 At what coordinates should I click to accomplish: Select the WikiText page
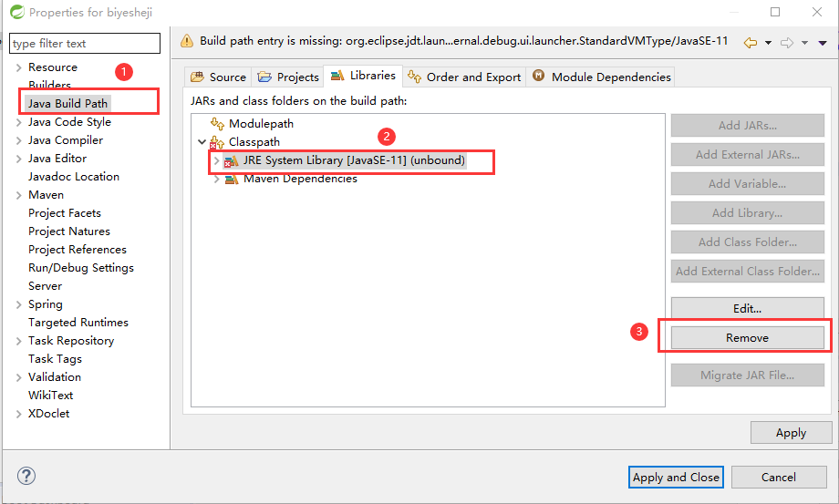51,395
